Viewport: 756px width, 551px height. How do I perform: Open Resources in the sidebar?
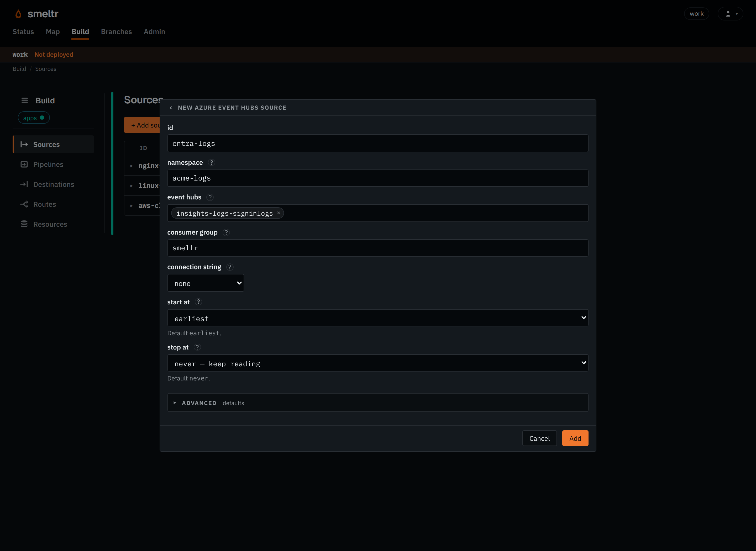53,224
